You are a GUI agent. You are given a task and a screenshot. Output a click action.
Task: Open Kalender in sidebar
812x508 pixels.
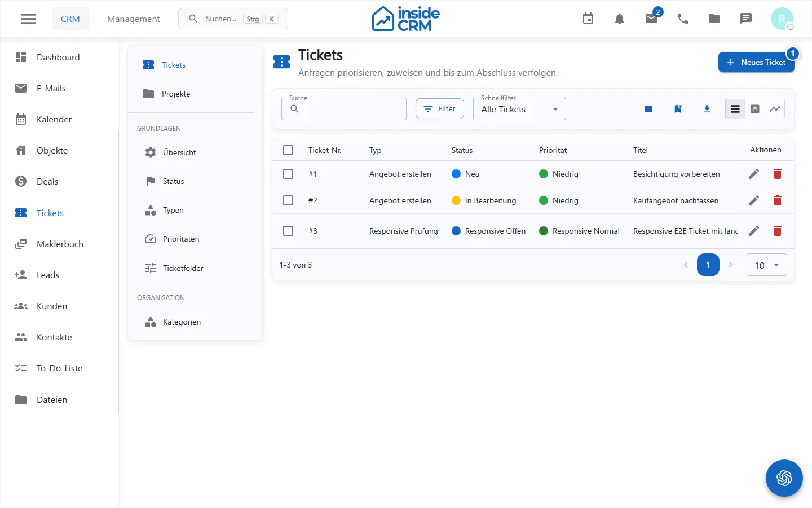(x=59, y=119)
